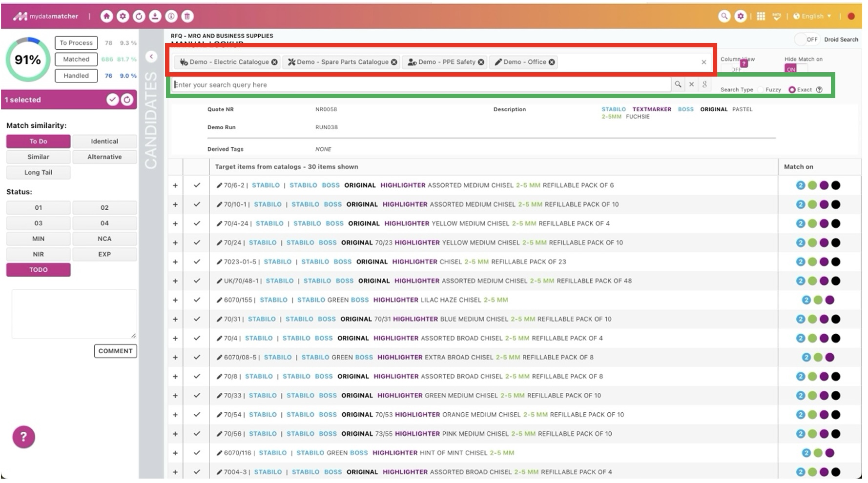Expand the row for item 70/4 pack of 4

click(175, 339)
